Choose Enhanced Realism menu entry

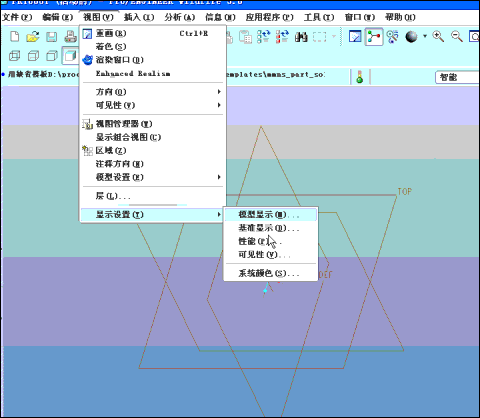coord(153,73)
